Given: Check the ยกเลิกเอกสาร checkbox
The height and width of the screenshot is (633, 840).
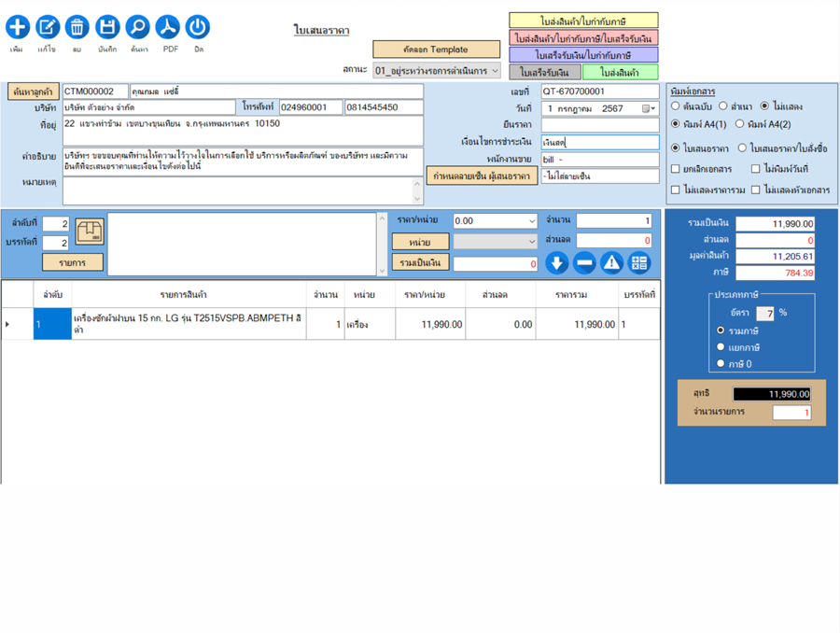Looking at the screenshot, I should [x=677, y=169].
